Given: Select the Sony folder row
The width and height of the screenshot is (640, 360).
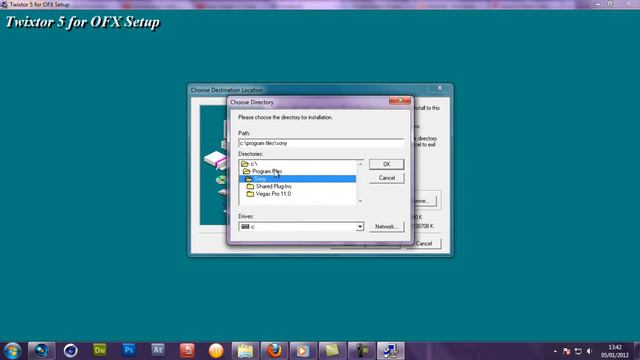Looking at the screenshot, I should (297, 179).
